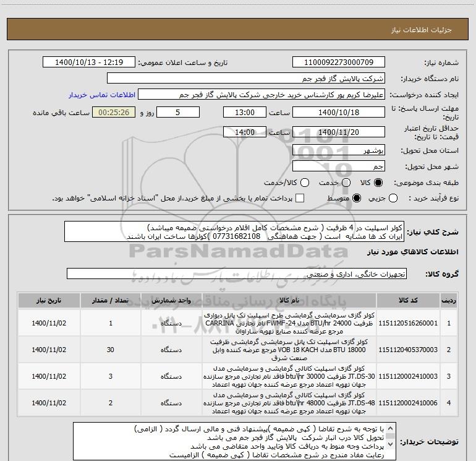
Task: Click the general description text box شرح کلی نیاز
Action: 234,232
